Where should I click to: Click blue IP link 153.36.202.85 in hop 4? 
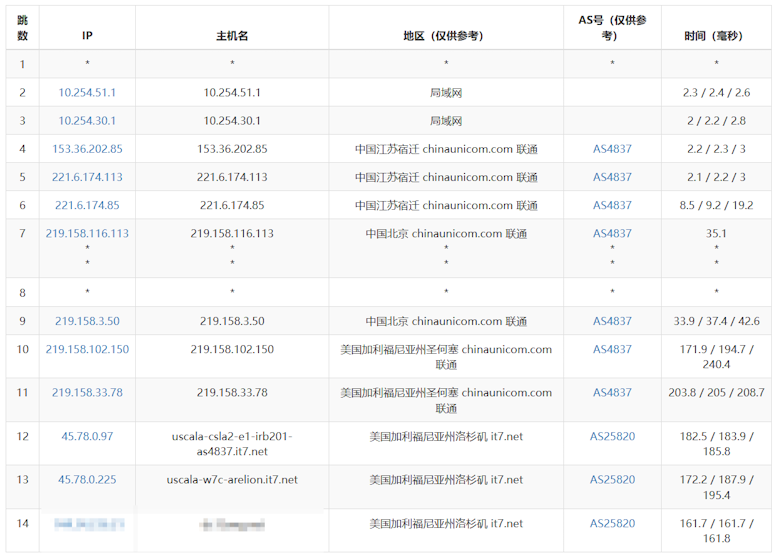(87, 149)
